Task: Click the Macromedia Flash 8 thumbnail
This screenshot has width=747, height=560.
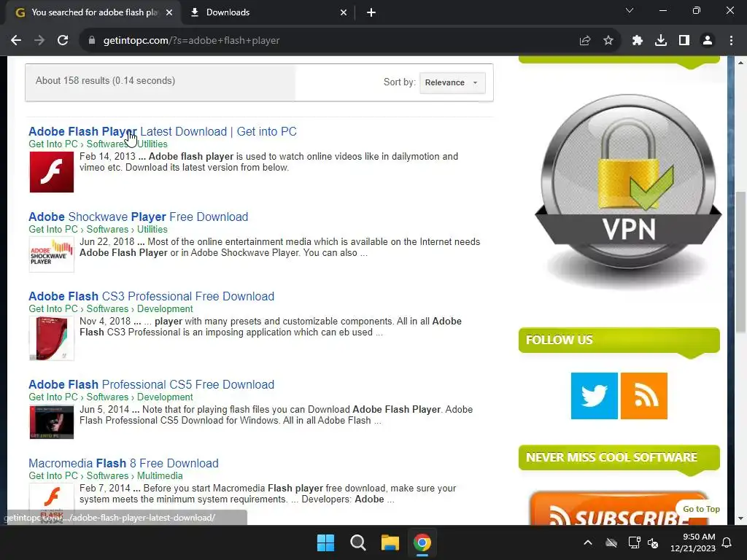Action: [x=52, y=504]
